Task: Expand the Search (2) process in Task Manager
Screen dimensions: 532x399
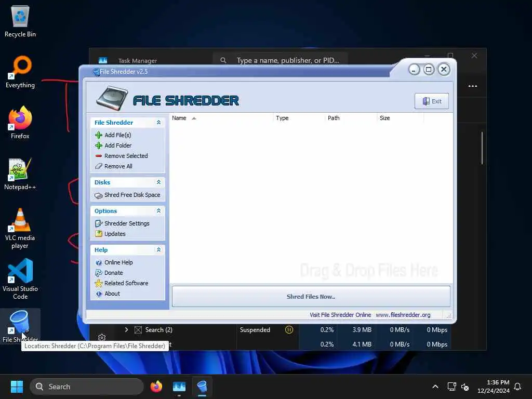Action: coord(126,330)
